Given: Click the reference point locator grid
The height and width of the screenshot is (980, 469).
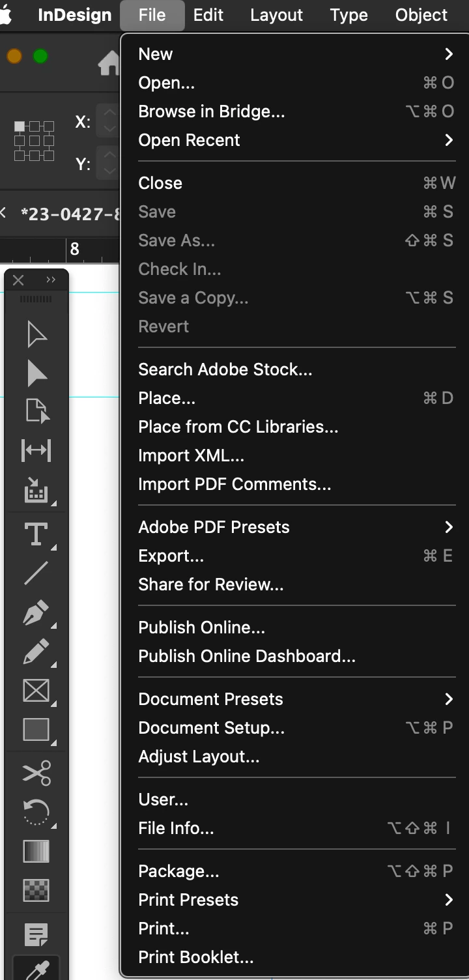Looking at the screenshot, I should click(x=34, y=140).
